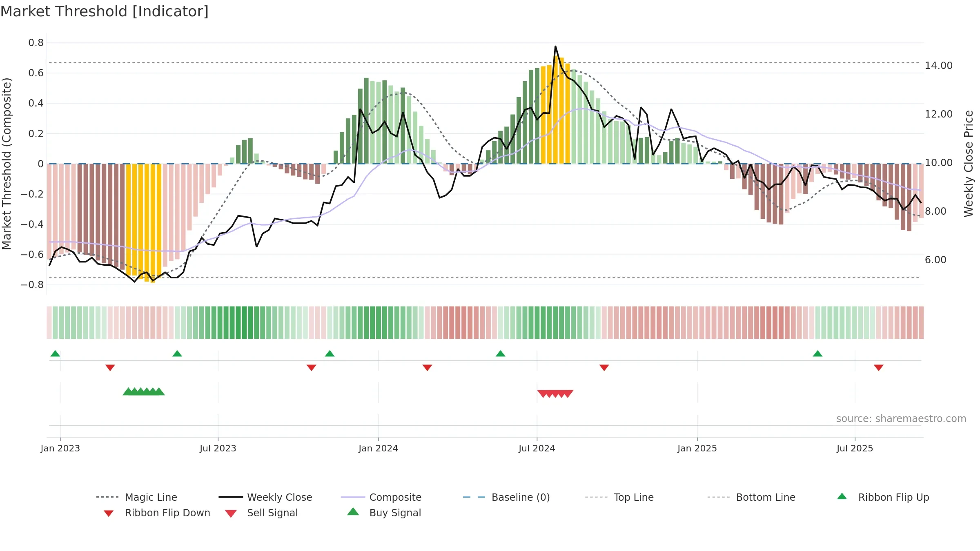980x551 pixels.
Task: Click the '−0.4' left axis tick
Action: coord(32,224)
